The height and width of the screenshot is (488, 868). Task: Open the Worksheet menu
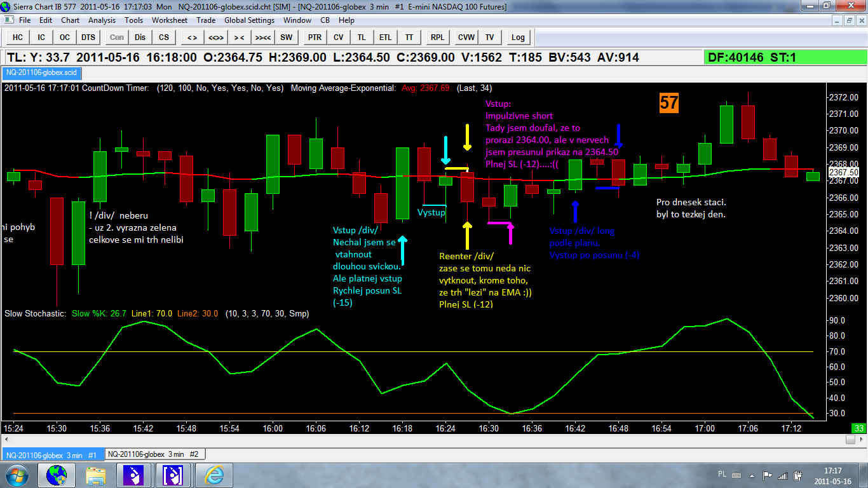pyautogui.click(x=170, y=20)
